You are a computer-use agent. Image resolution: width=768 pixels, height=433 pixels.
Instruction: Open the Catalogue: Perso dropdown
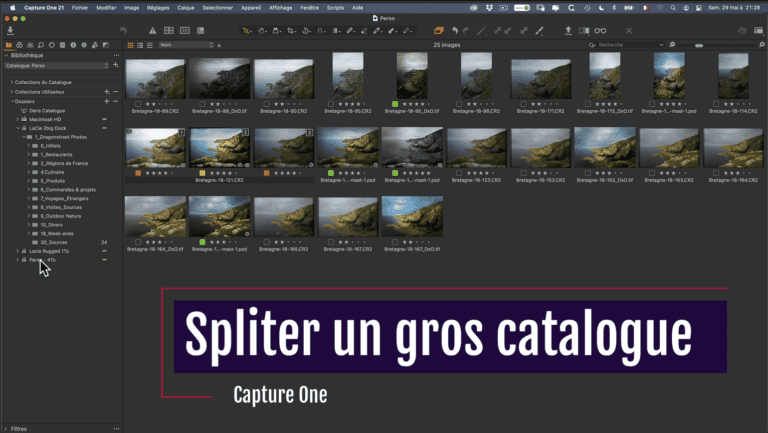point(56,65)
